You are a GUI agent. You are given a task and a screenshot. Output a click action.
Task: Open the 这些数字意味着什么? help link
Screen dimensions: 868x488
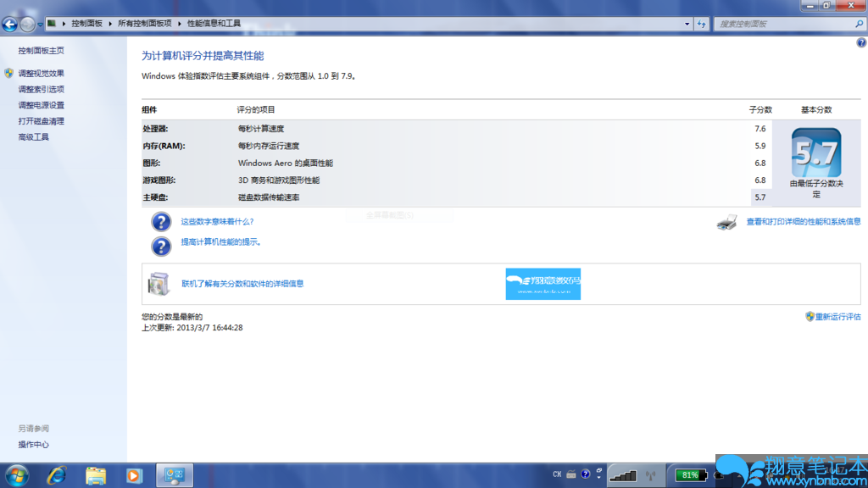click(x=217, y=222)
